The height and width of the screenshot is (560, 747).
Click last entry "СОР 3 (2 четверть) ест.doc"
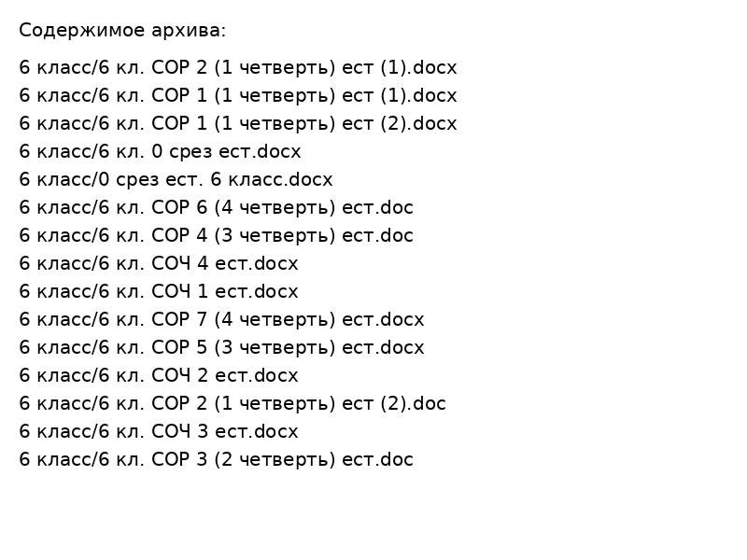tap(216, 460)
